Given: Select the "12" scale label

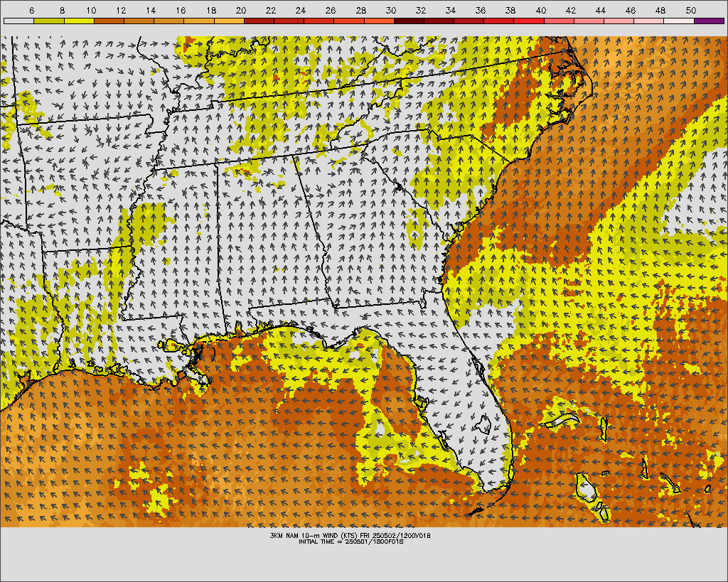Looking at the screenshot, I should [121, 10].
